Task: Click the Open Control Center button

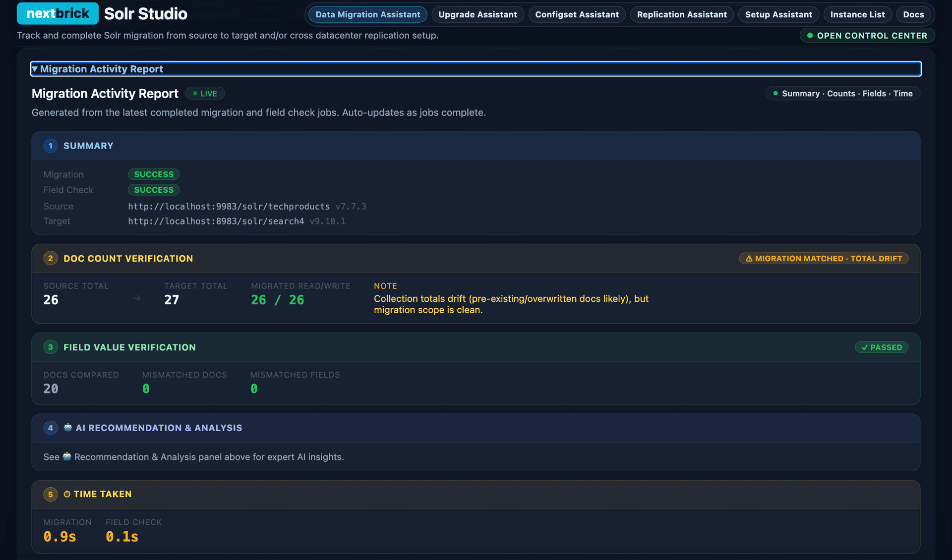Action: click(867, 36)
